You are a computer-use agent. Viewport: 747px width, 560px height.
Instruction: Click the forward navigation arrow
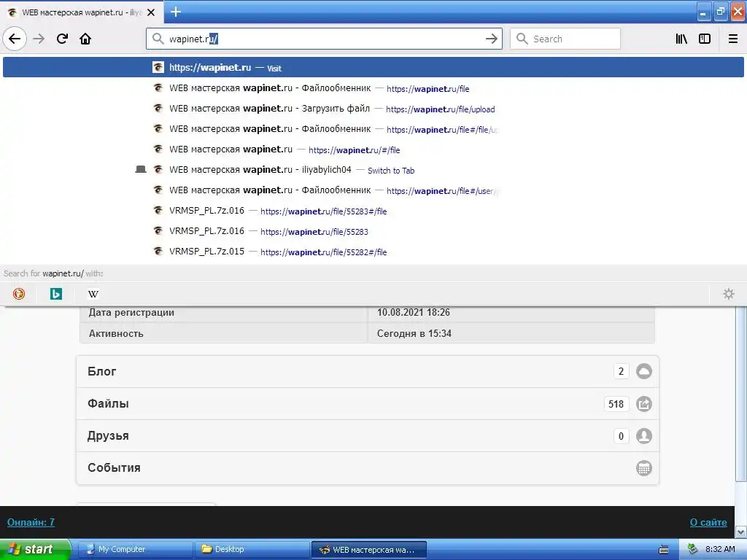point(39,39)
